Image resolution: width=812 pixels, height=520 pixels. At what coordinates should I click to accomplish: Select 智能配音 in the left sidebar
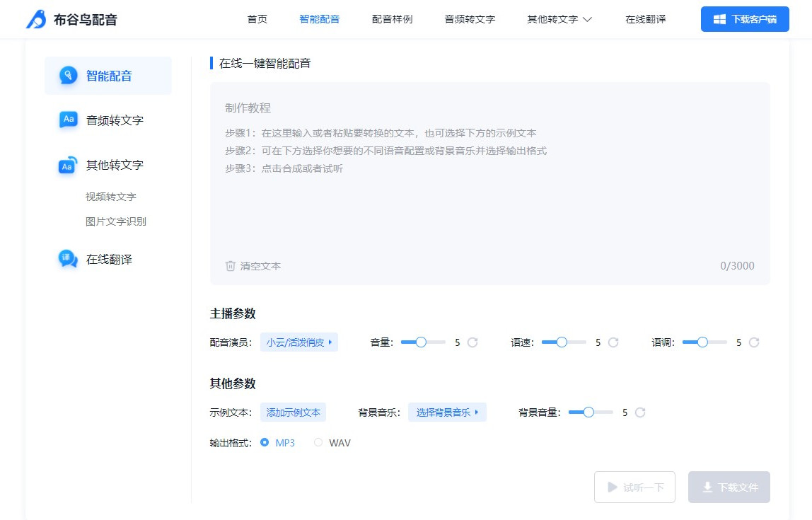point(108,76)
